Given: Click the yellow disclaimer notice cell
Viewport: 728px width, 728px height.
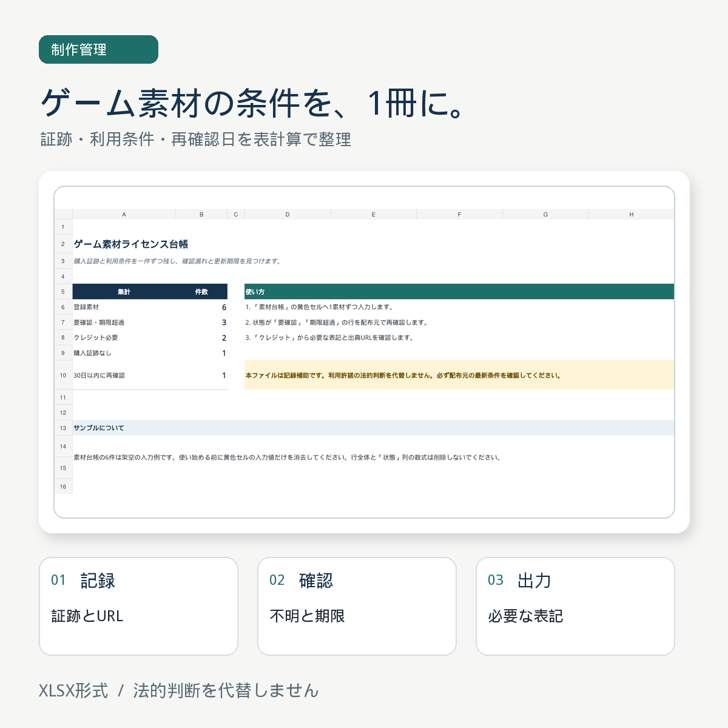Looking at the screenshot, I should pyautogui.click(x=459, y=375).
